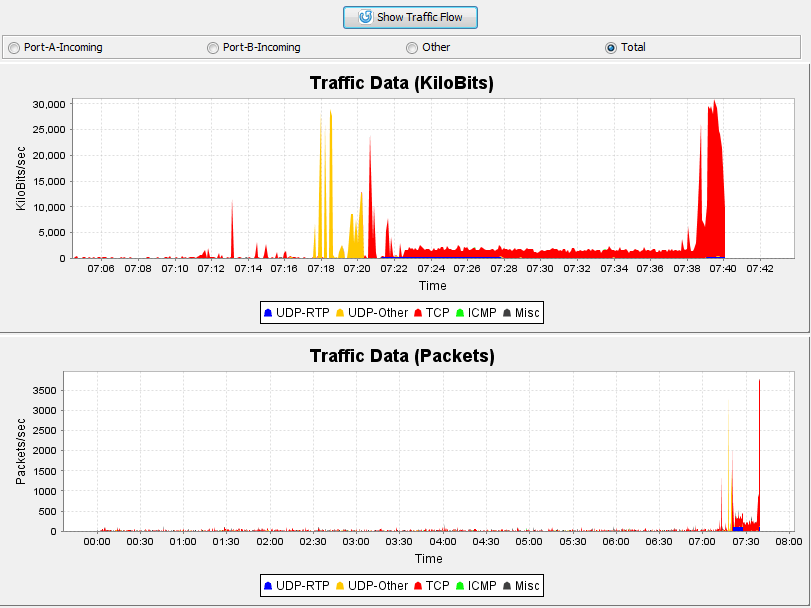Viewport: 811px width, 608px height.
Task: Click the 08:00 time tick on Packets chart
Action: click(789, 542)
